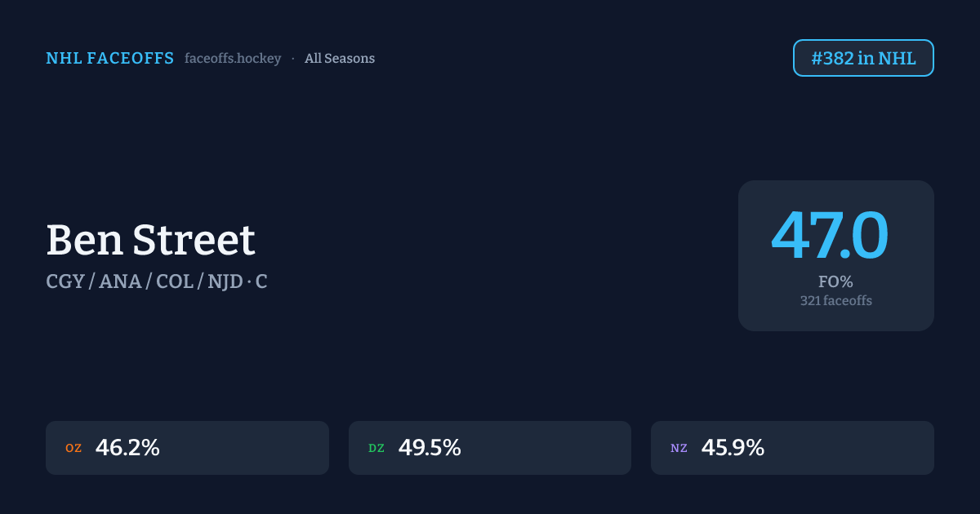This screenshot has height=514, width=980.
Task: Open the faceoffs.hockey site link
Action: tap(233, 59)
